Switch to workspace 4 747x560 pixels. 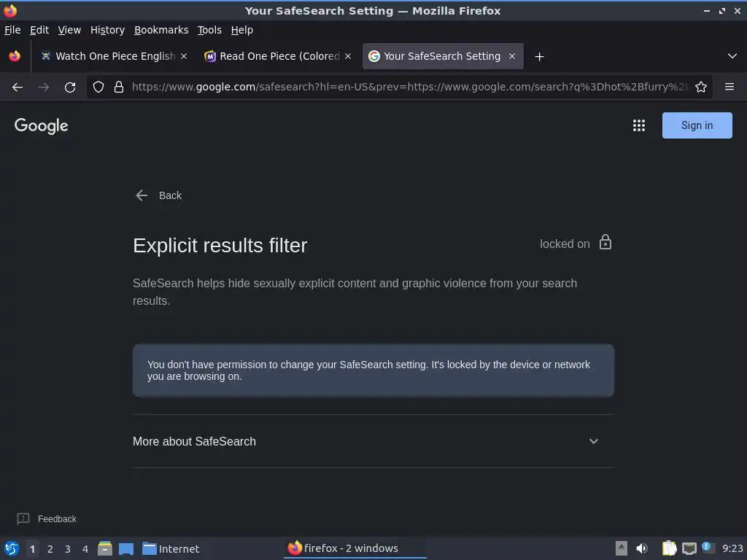click(x=85, y=548)
